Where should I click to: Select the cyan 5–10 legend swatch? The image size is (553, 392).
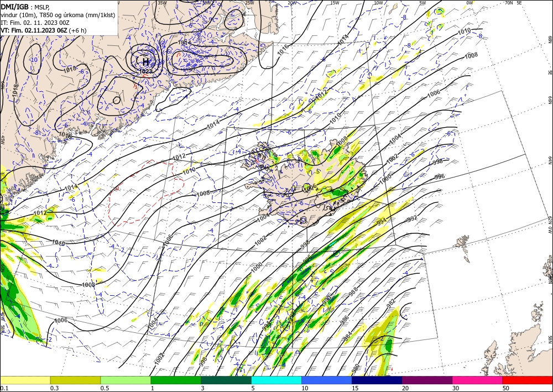point(276,380)
